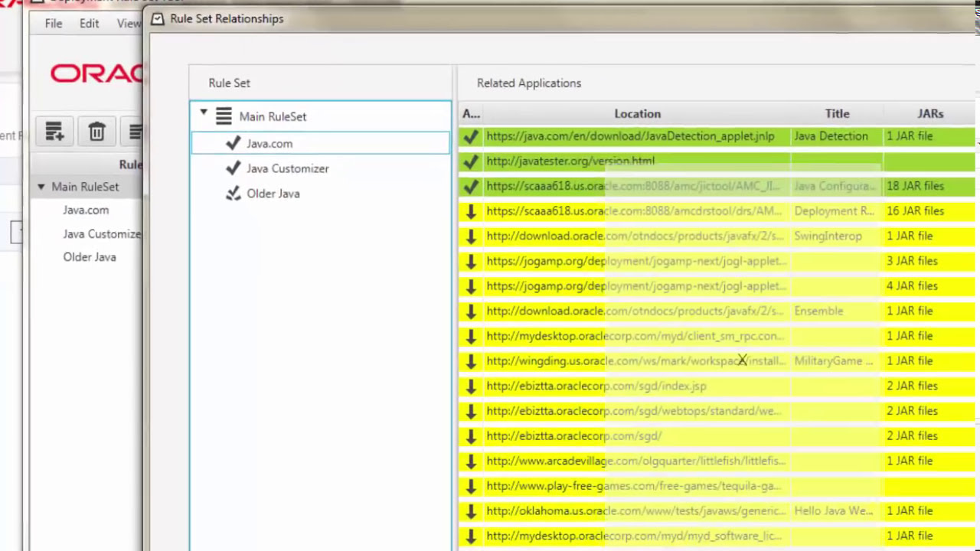980x551 pixels.
Task: Click the Related Applications panel heading
Action: coord(528,83)
